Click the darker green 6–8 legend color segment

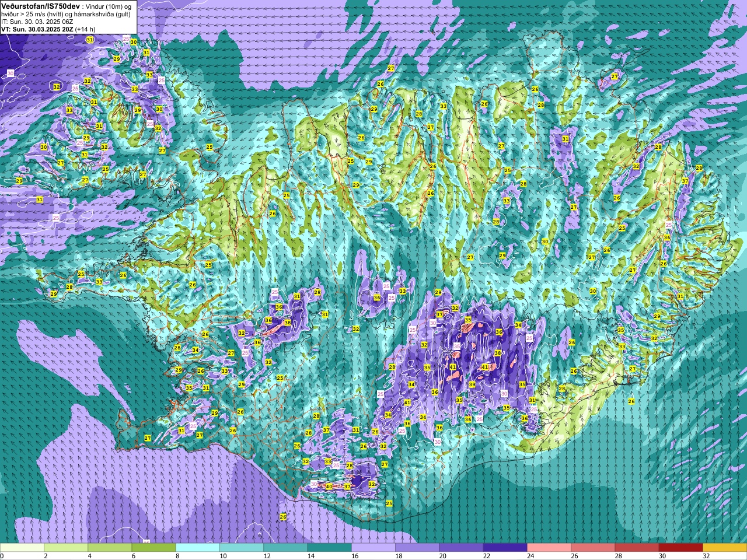[x=153, y=548]
